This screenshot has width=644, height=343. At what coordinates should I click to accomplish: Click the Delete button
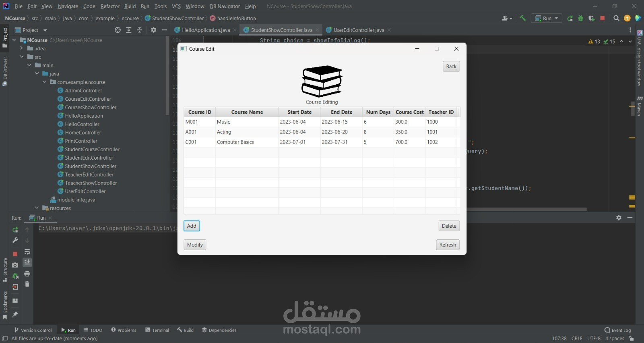[449, 226]
